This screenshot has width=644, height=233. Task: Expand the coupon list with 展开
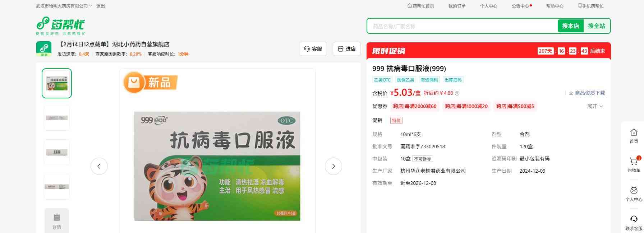(595, 106)
